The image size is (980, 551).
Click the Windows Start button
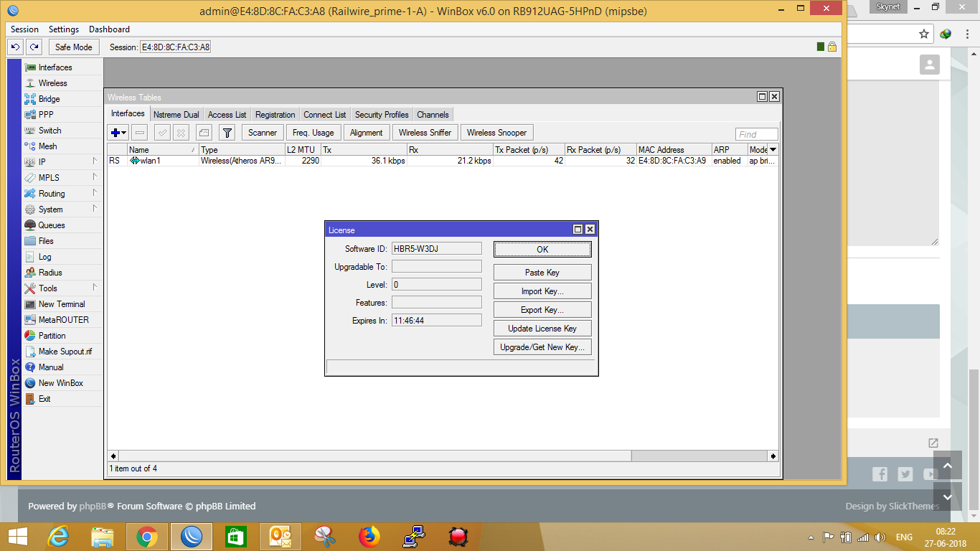(x=17, y=536)
